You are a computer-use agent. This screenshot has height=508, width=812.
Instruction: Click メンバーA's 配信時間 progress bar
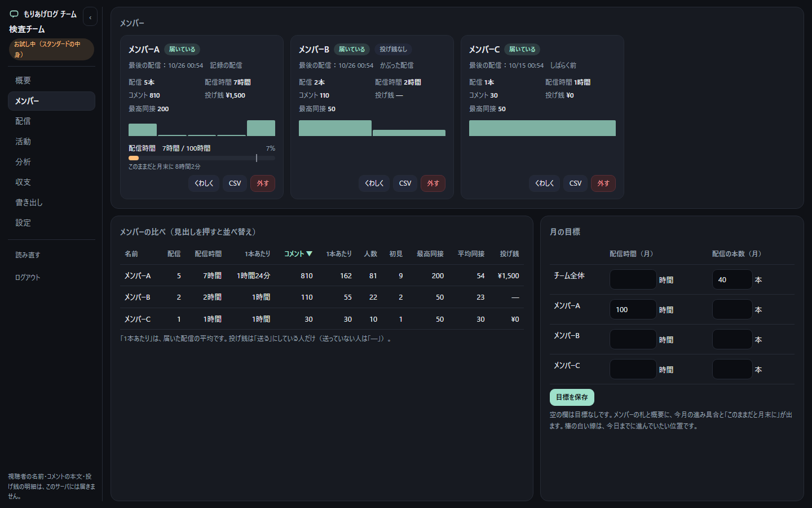(202, 158)
